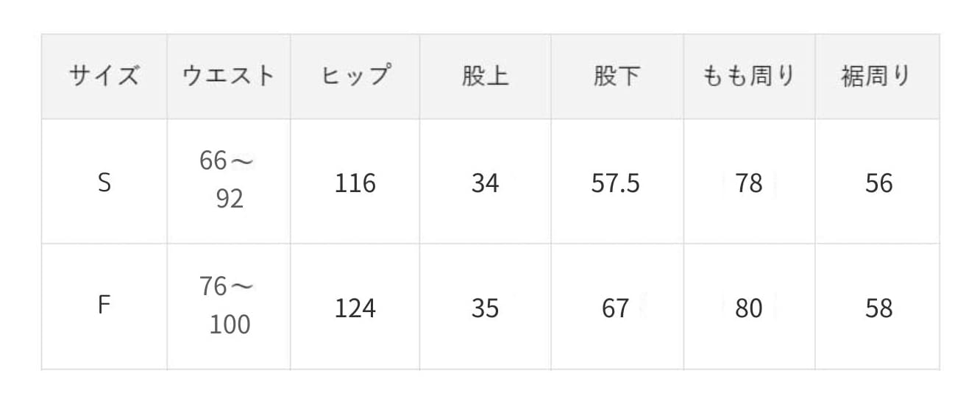Screen dimensions: 980x396
Task: Select the hem value 58
Action: tap(878, 308)
